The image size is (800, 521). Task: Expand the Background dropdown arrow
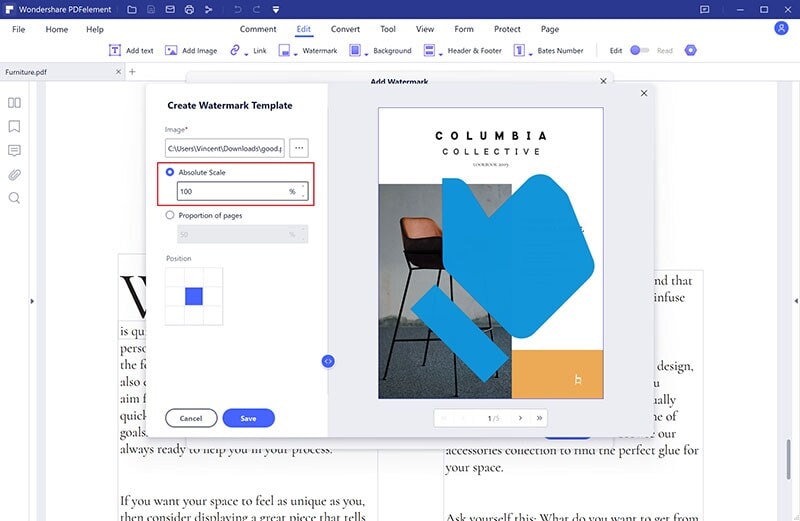coord(366,54)
